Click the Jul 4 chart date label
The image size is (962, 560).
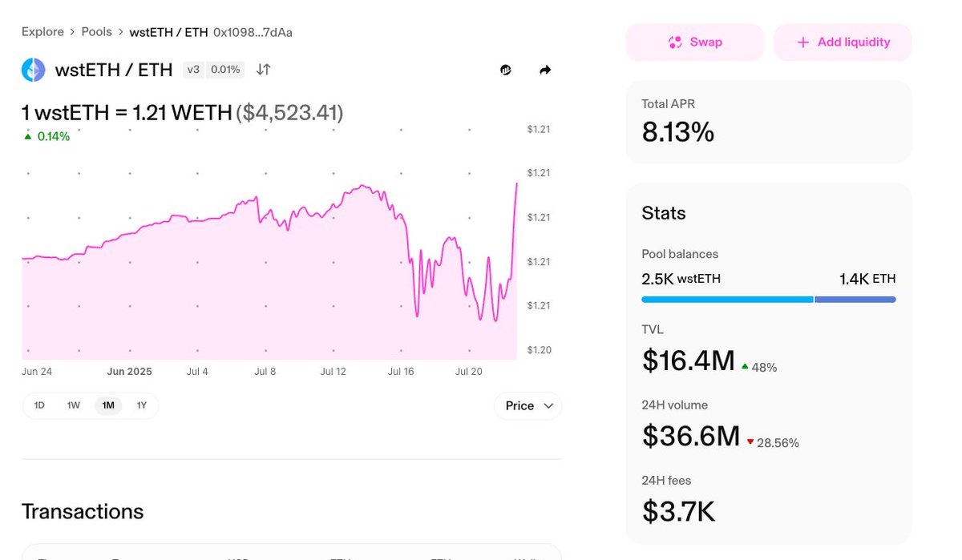point(197,372)
